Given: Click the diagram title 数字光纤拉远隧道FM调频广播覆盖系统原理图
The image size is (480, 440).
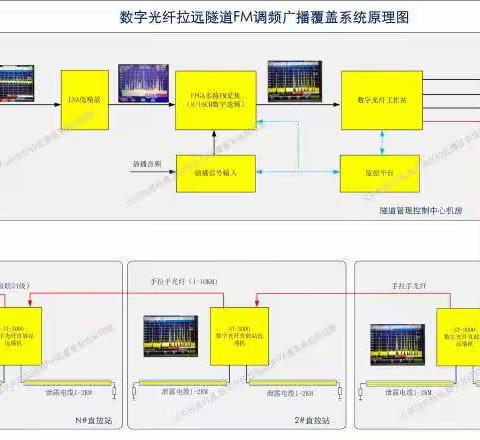Looking at the screenshot, I should [x=264, y=17].
